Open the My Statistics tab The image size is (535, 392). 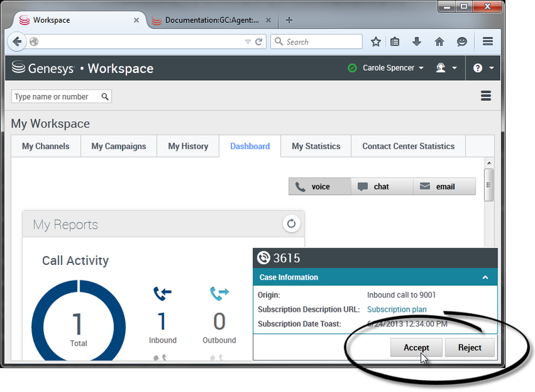coord(316,146)
